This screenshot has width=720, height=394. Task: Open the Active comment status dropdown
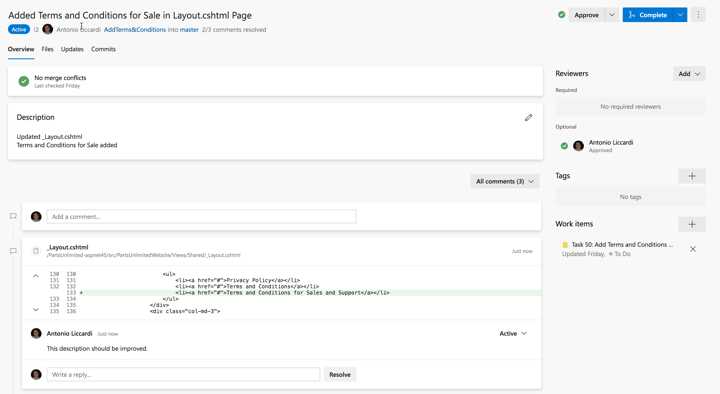click(513, 333)
